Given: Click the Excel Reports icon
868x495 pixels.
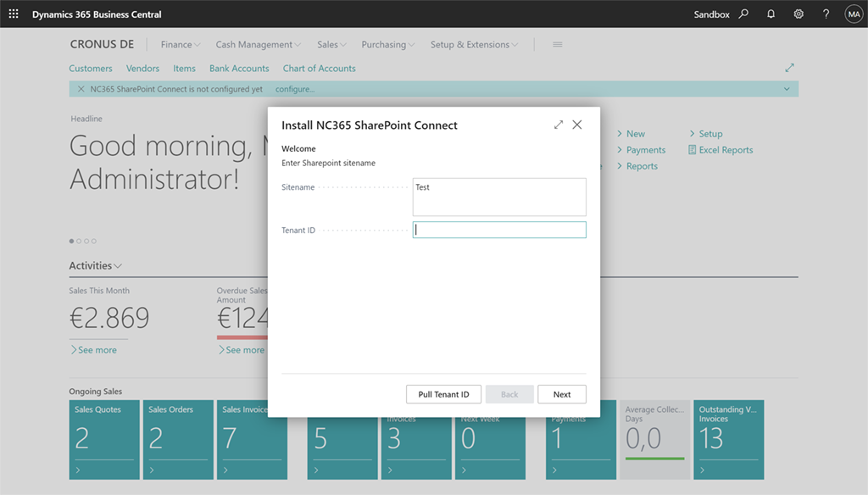Looking at the screenshot, I should click(692, 149).
